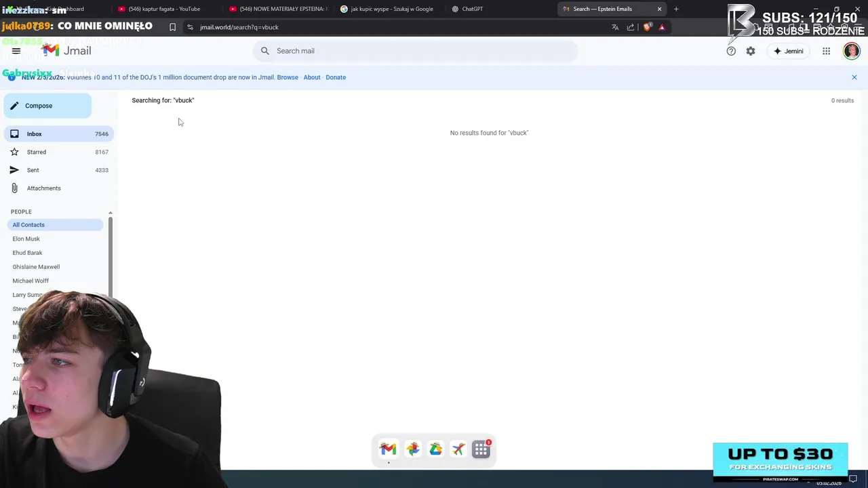Click the 'No results found' message

[489, 133]
